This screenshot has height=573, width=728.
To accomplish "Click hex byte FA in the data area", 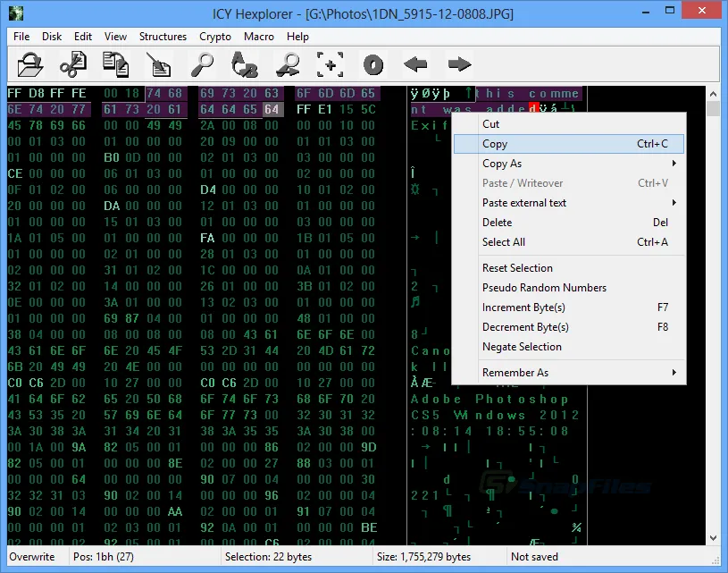I will pos(207,239).
